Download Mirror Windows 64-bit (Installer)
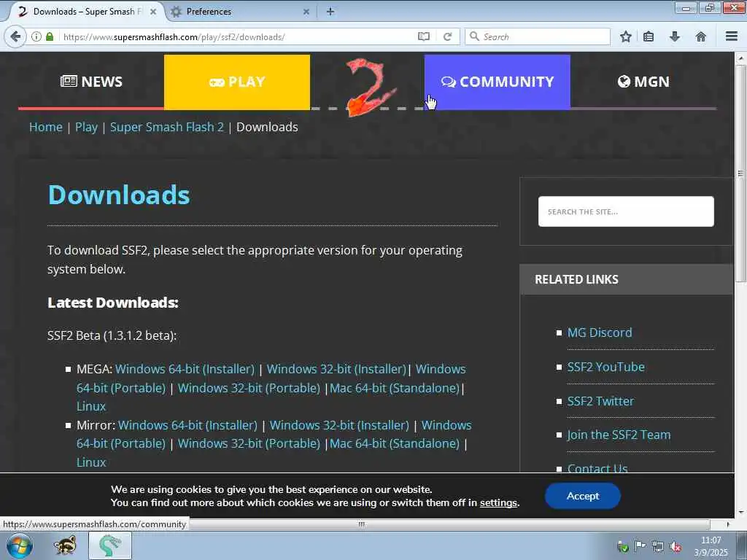 pyautogui.click(x=187, y=425)
